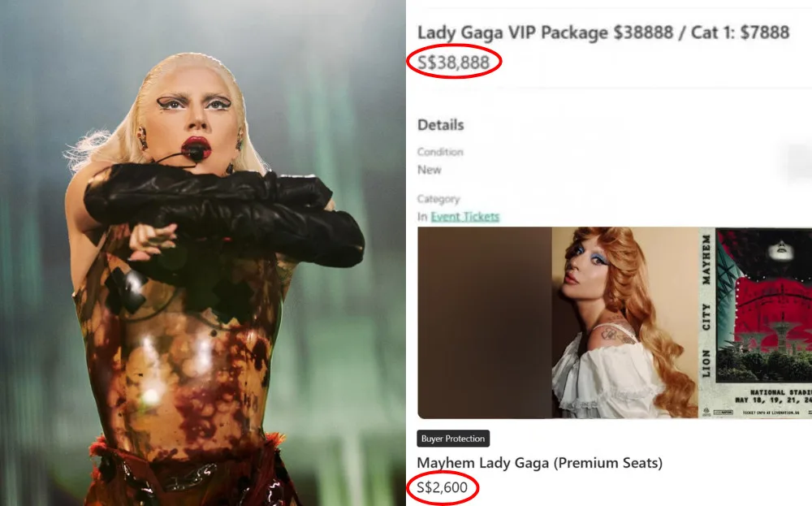
Task: Select the New condition value
Action: 430,170
